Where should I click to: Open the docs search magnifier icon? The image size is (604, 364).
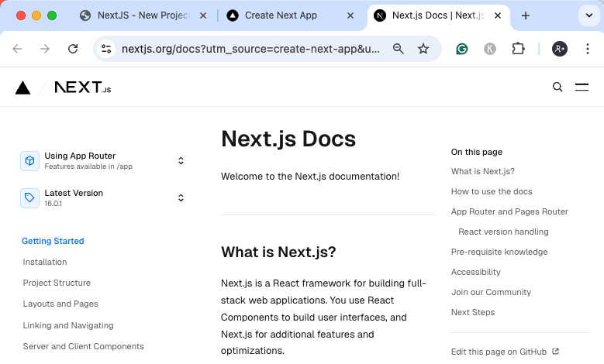557,88
